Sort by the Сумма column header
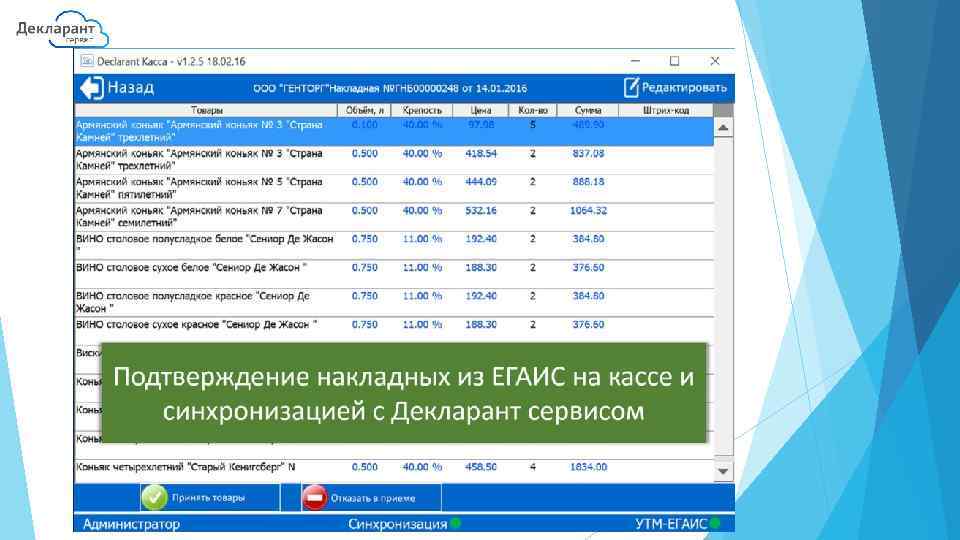The width and height of the screenshot is (960, 540). [588, 110]
